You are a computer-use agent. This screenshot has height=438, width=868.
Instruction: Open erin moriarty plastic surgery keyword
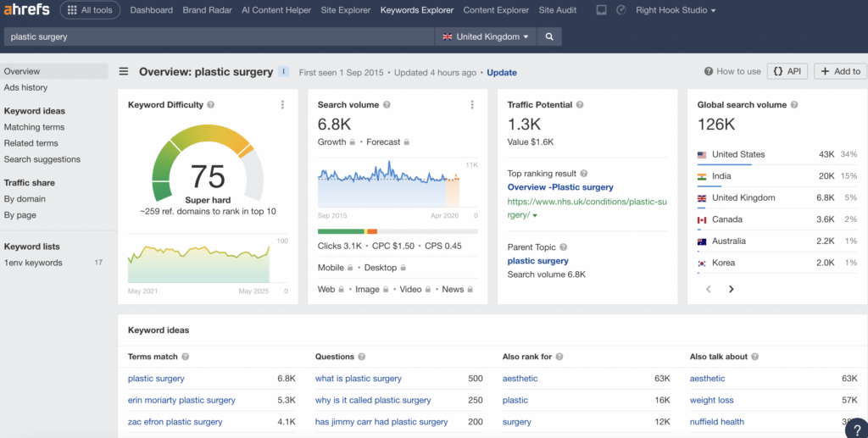181,401
